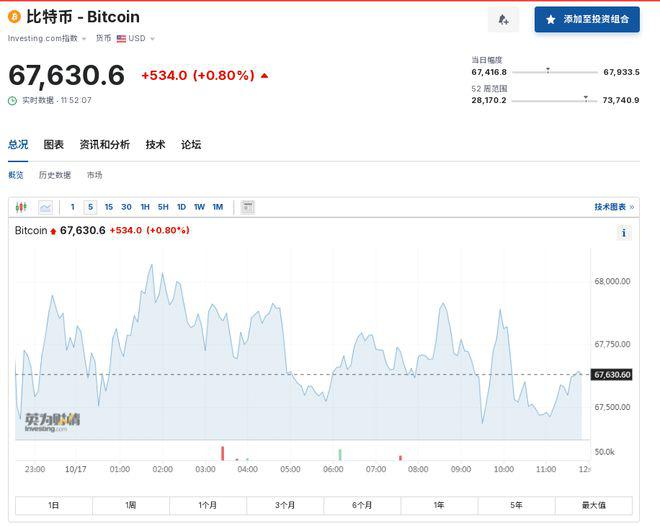Set chart range to 1日

point(53,505)
